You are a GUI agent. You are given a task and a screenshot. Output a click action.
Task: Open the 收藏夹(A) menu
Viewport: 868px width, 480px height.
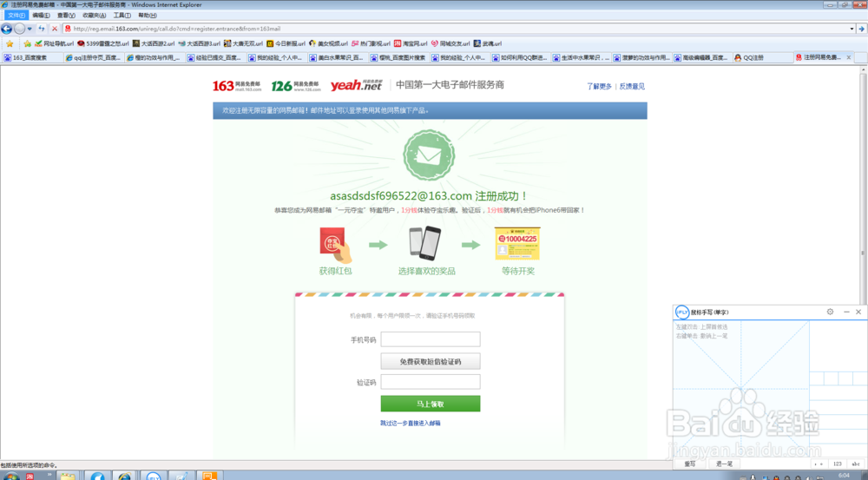coord(94,16)
